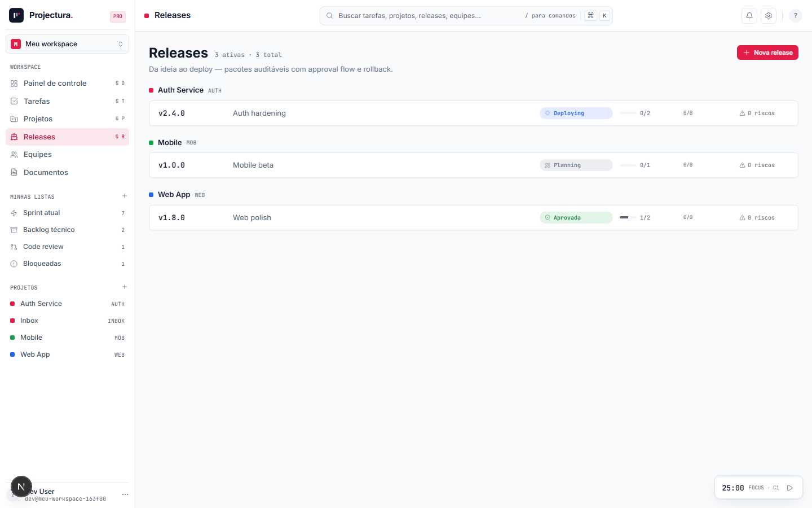Click the Planning status badge
812x508 pixels.
[x=576, y=165]
